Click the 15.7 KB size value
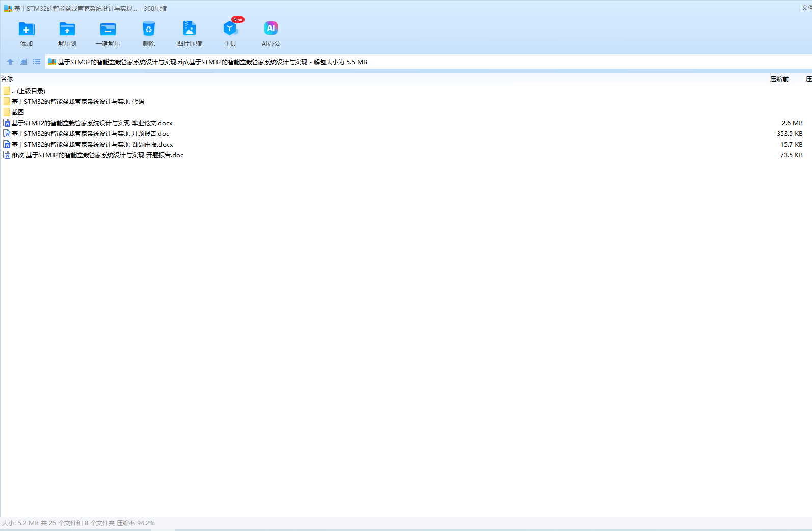Viewport: 812px width, 531px height. coord(792,145)
